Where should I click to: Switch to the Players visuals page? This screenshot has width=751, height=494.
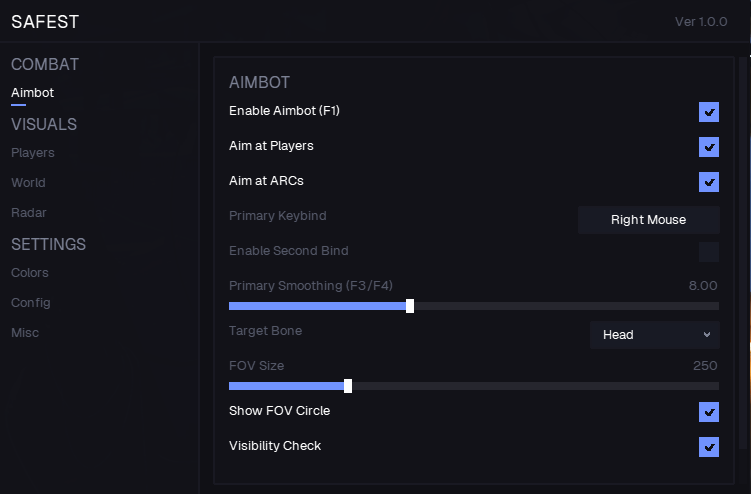tap(32, 153)
